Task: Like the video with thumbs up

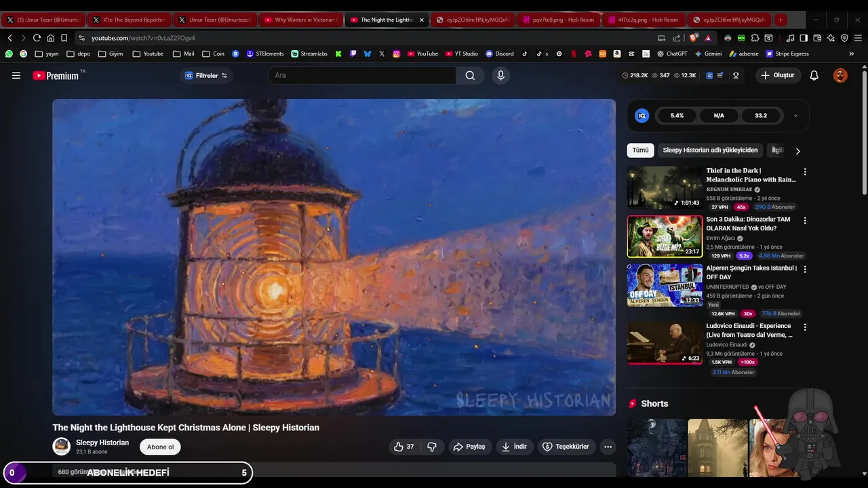Action: (403, 447)
